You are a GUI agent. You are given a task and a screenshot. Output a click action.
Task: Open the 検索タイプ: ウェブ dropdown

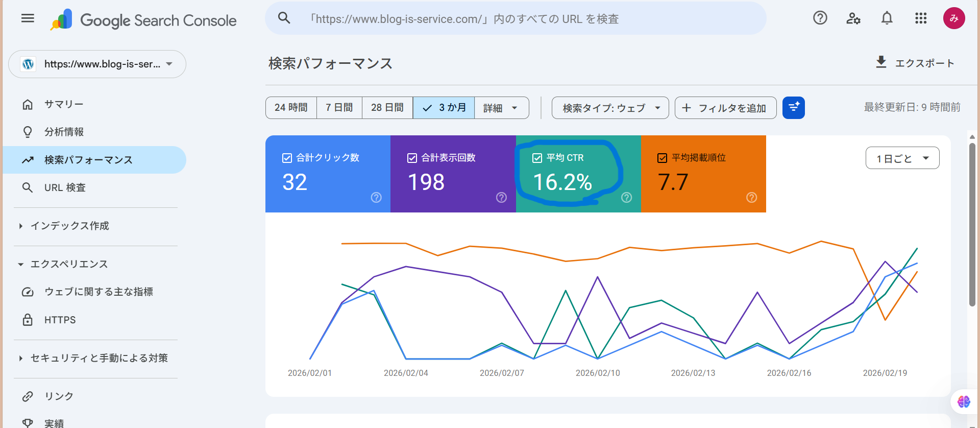pos(610,108)
